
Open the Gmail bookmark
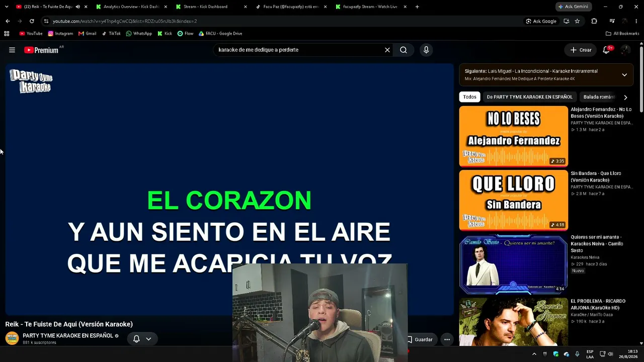pyautogui.click(x=88, y=34)
